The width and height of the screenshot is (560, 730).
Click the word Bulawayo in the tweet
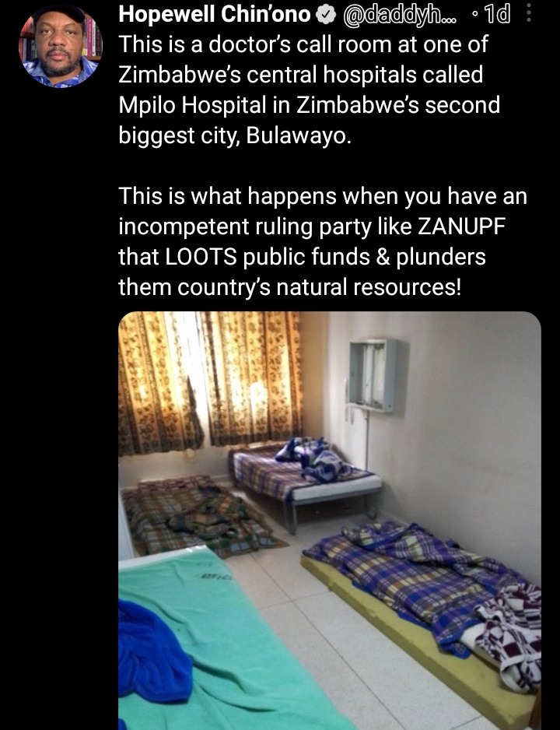click(298, 136)
